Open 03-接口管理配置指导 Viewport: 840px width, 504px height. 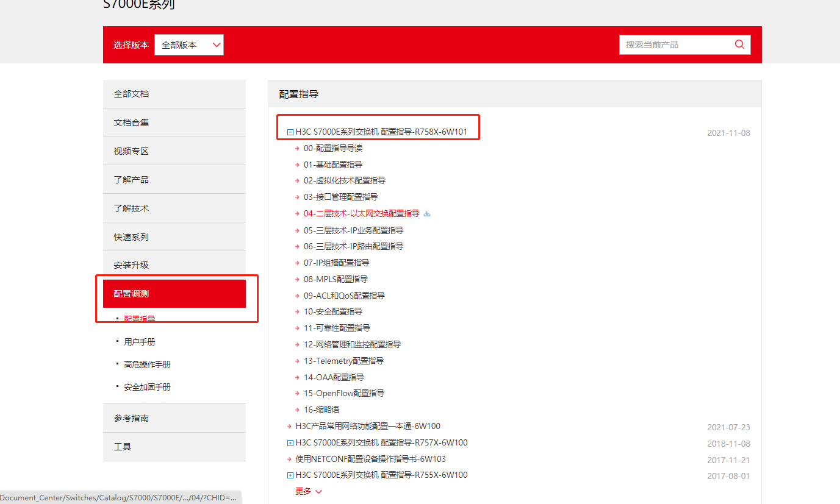click(341, 197)
